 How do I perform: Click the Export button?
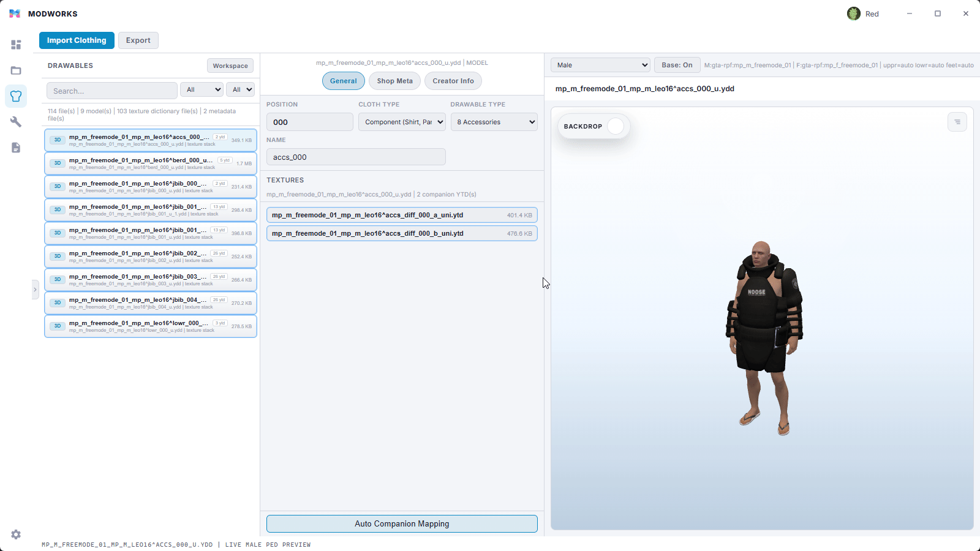[x=138, y=40]
